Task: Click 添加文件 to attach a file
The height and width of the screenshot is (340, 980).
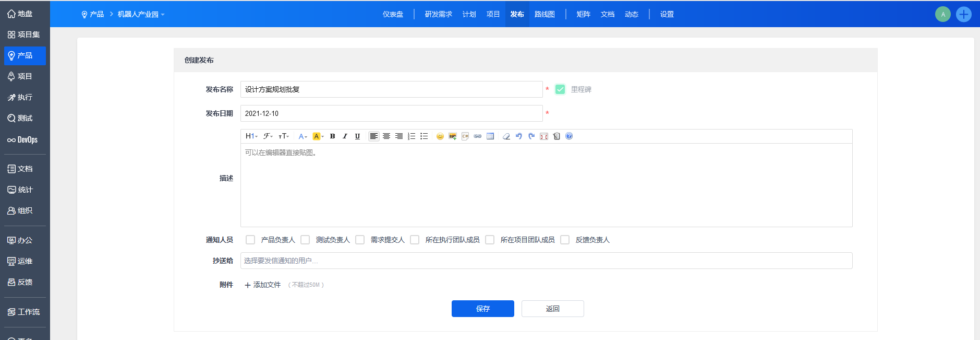Action: pos(263,285)
